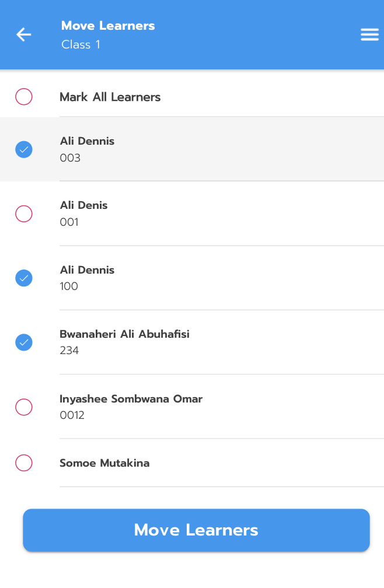The width and height of the screenshot is (384, 588).
Task: Tap the Bwanaheri Ali Abuhafisi name
Action: point(124,334)
